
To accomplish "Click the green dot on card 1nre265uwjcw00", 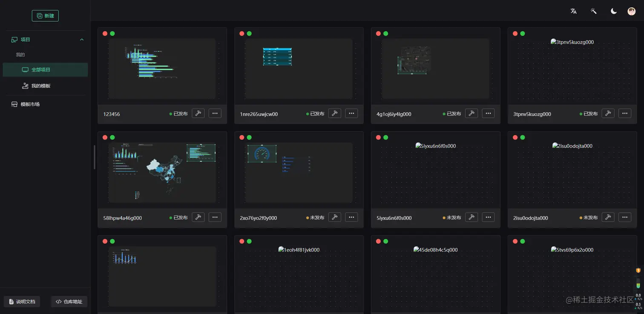I will [x=249, y=34].
